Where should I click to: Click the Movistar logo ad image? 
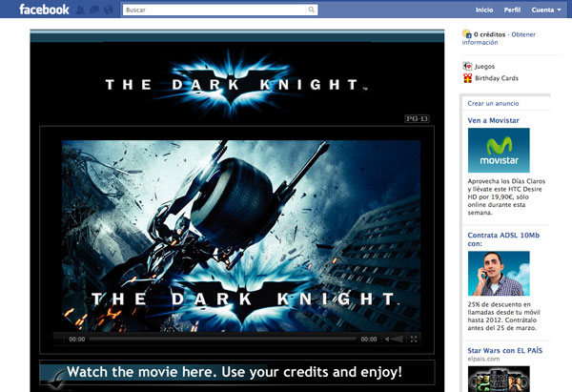[x=499, y=150]
